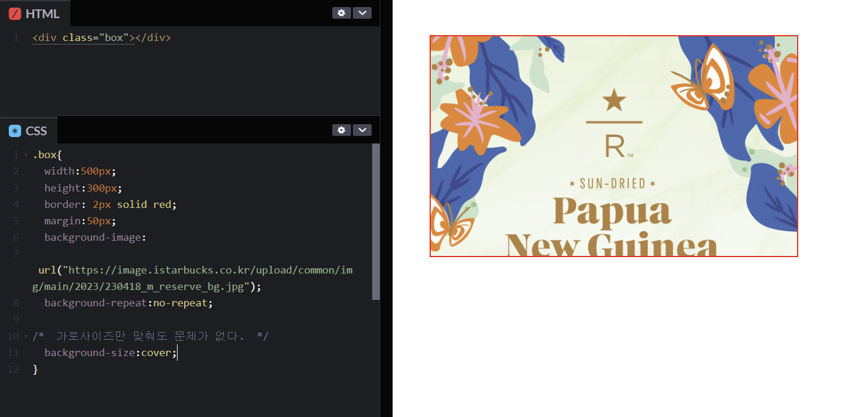Click the red slash HTML icon
This screenshot has width=868, height=417.
point(15,13)
